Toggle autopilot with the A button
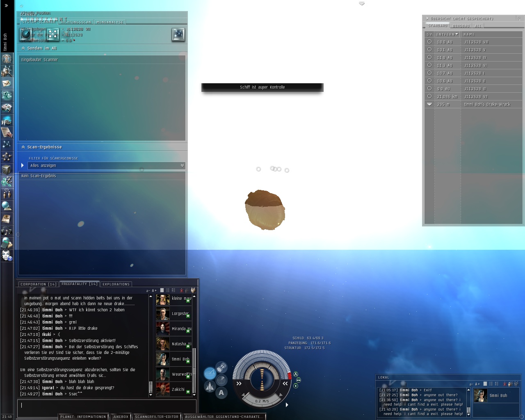 [x=221, y=393]
